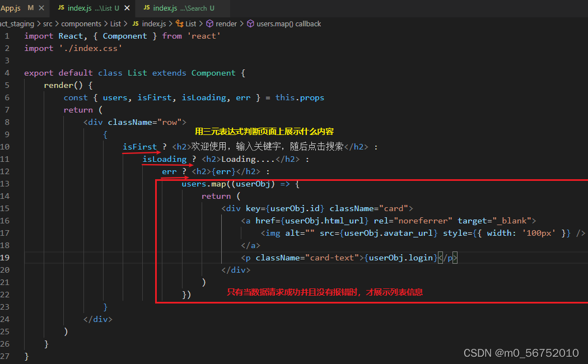
Task: Click 'userObj.avatar_url' src value
Action: pyautogui.click(x=389, y=233)
